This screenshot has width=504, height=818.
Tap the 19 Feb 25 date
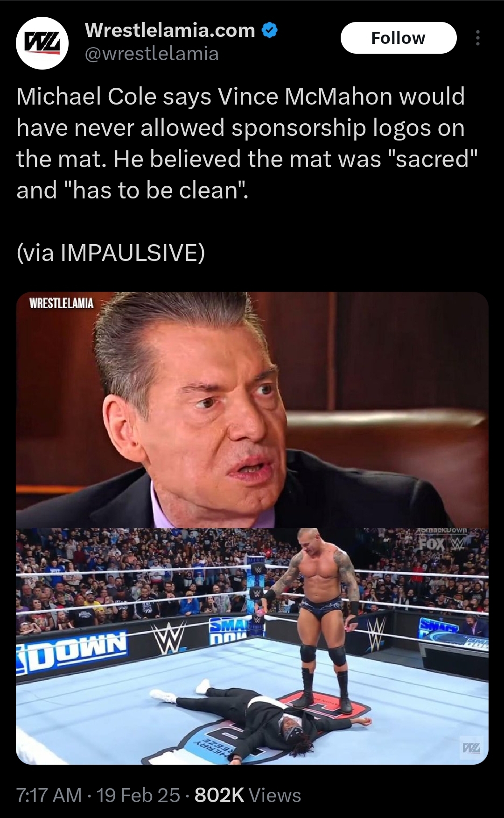[x=138, y=795]
